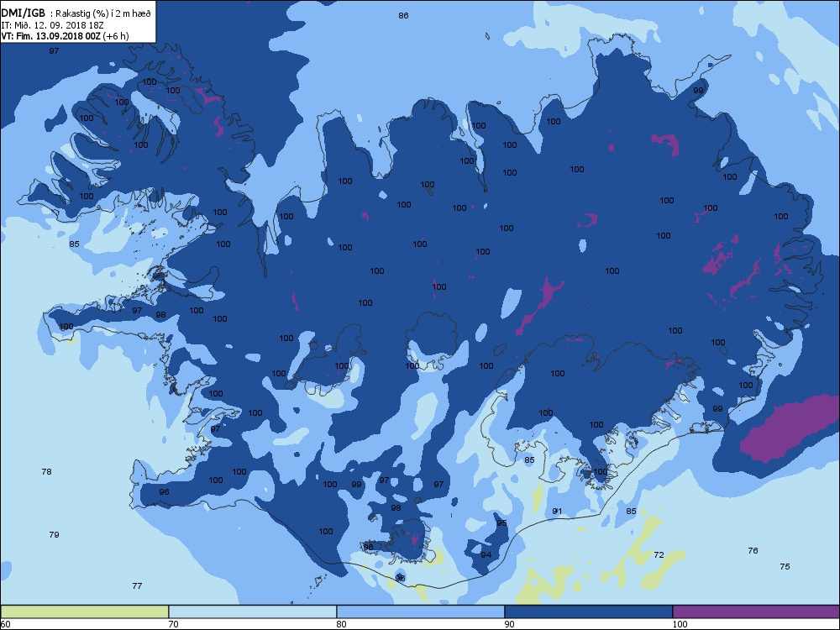The width and height of the screenshot is (840, 630).
Task: Click the legend scale label 90
Action: pos(509,624)
